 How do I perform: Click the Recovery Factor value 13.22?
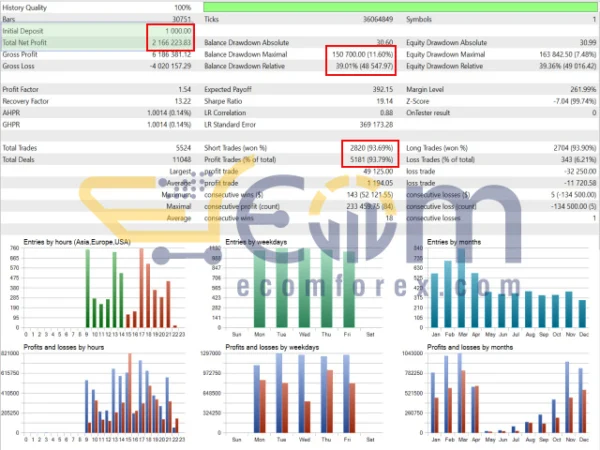[183, 101]
